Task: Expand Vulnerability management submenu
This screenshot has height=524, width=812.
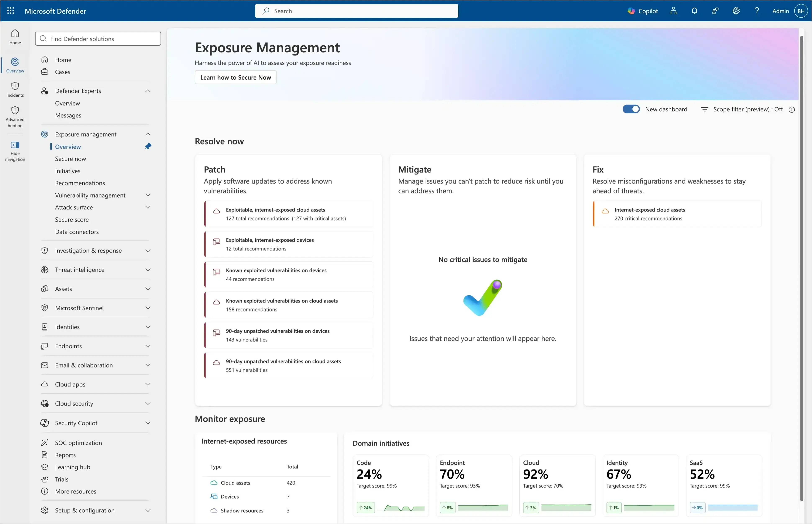Action: click(148, 195)
